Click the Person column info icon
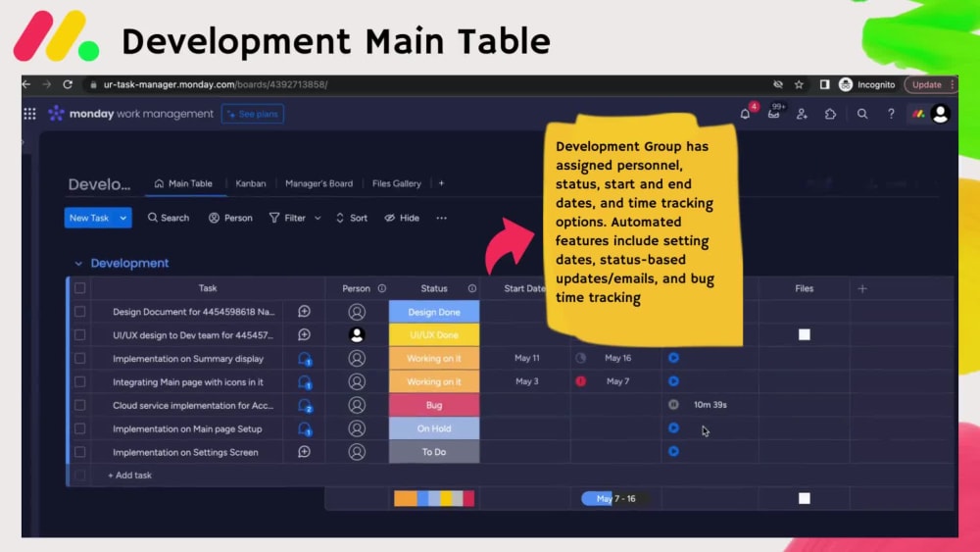Viewport: 980px width, 552px height. coord(382,288)
